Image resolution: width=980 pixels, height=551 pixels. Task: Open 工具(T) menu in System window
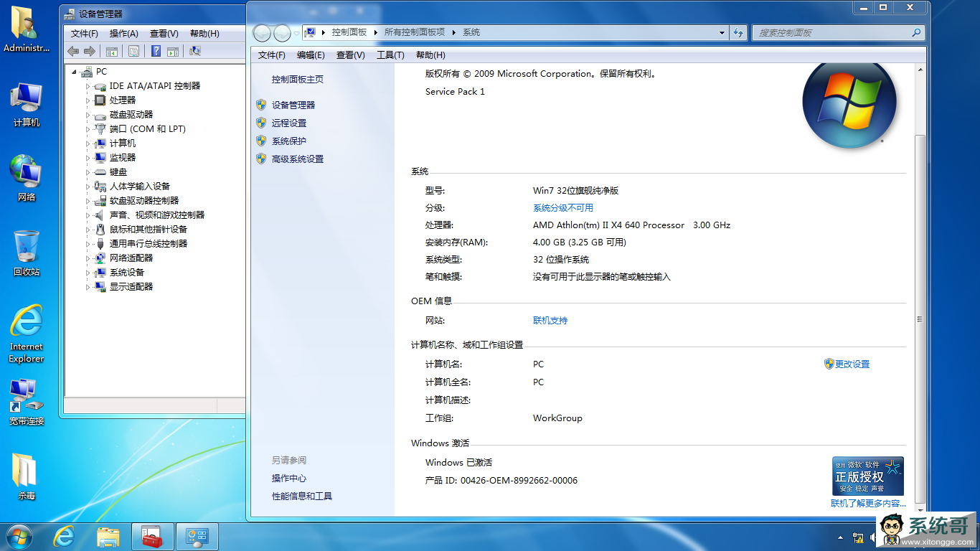click(390, 55)
